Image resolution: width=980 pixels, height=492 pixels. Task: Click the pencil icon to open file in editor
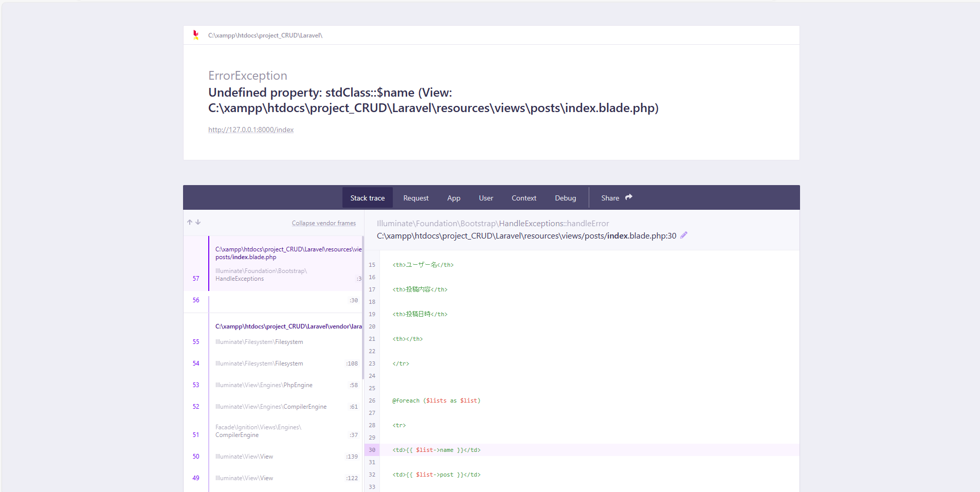pos(684,235)
